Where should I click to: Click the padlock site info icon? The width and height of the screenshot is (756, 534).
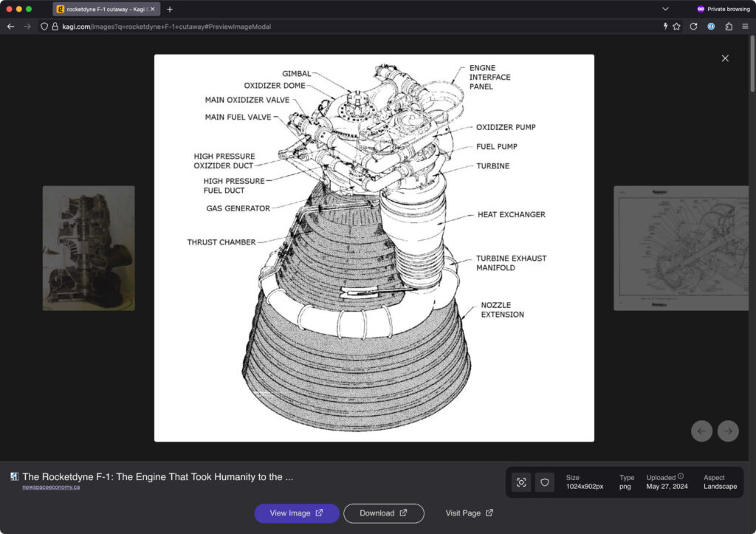pos(55,27)
